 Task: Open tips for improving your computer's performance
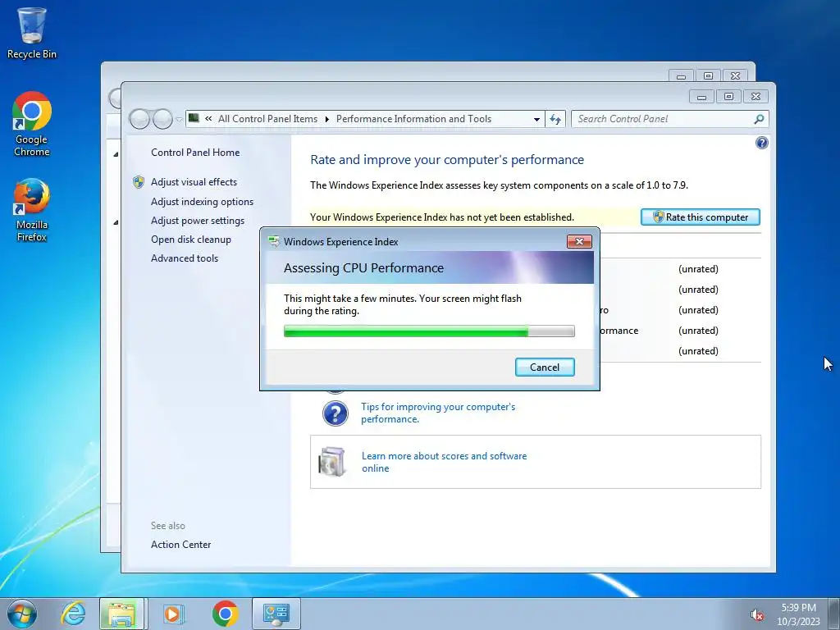[438, 413]
